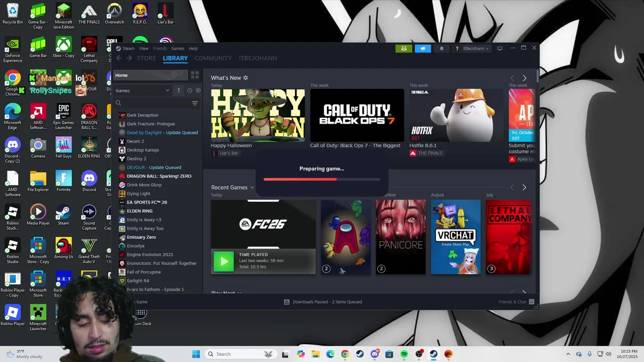
Task: Open Fortnite desktop shortcut
Action: (x=63, y=181)
